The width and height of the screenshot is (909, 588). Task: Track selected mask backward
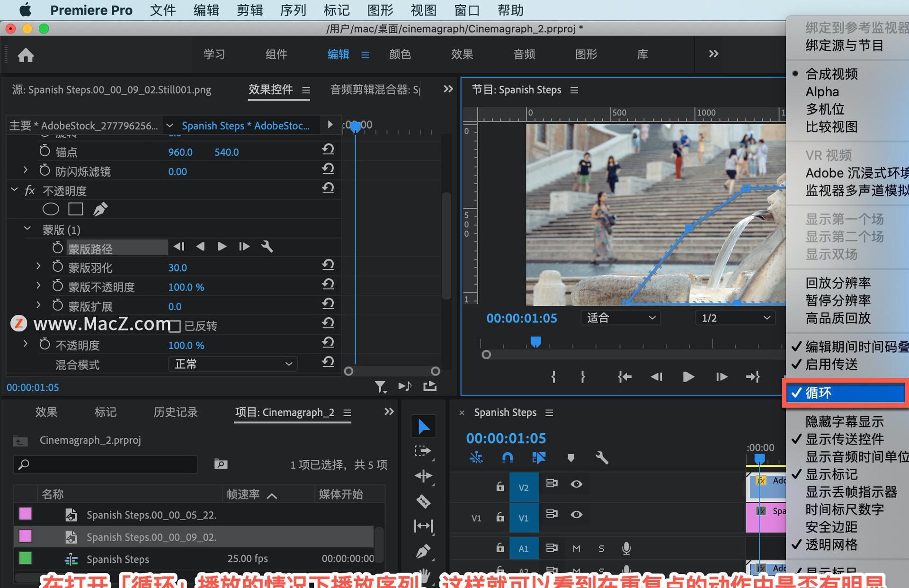coord(200,246)
